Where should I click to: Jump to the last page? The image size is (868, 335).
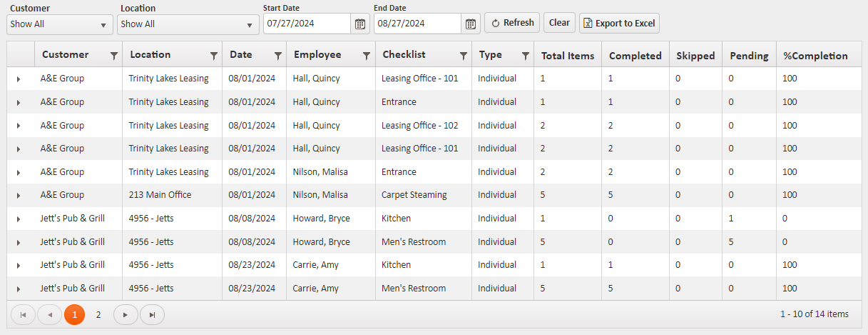(152, 314)
